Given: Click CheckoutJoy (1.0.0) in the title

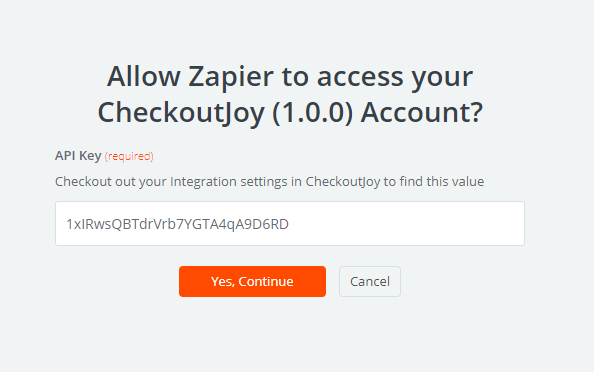Looking at the screenshot, I should (225, 113).
